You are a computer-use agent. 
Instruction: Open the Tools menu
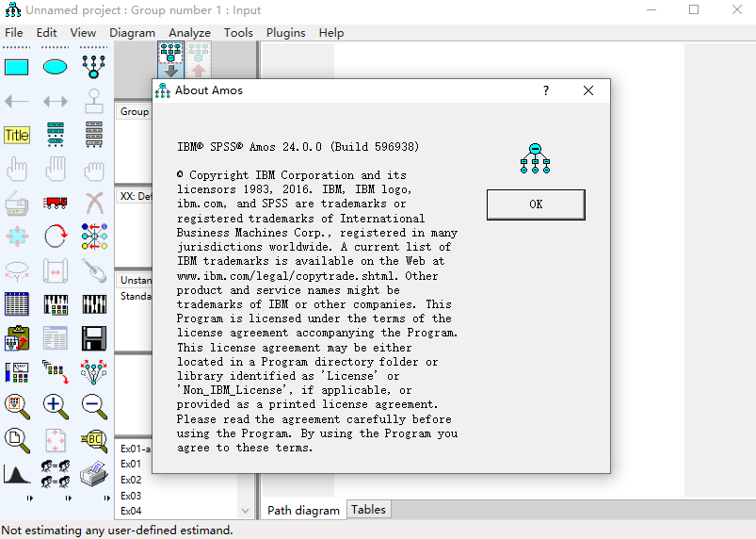(238, 33)
